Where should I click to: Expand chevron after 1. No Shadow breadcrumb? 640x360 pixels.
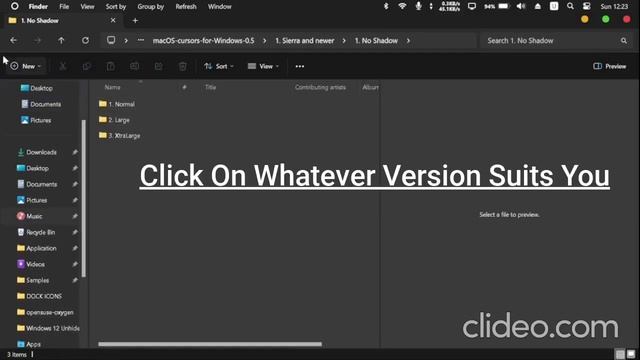pos(408,40)
